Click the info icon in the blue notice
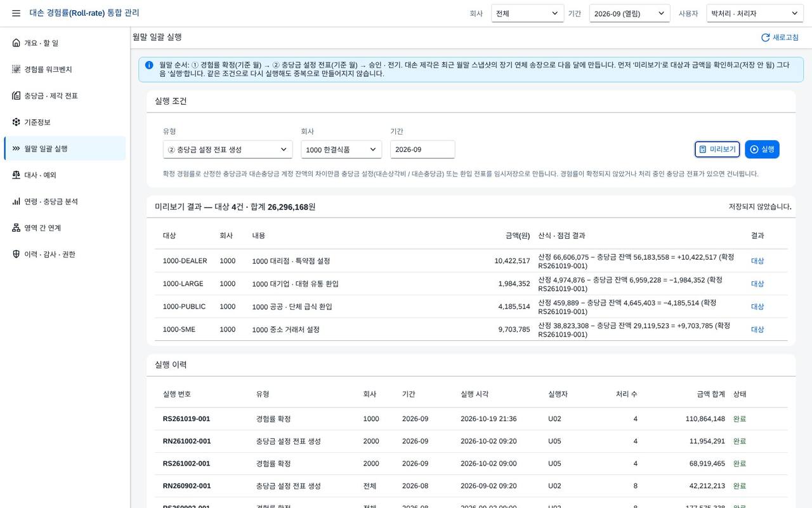 coord(149,65)
